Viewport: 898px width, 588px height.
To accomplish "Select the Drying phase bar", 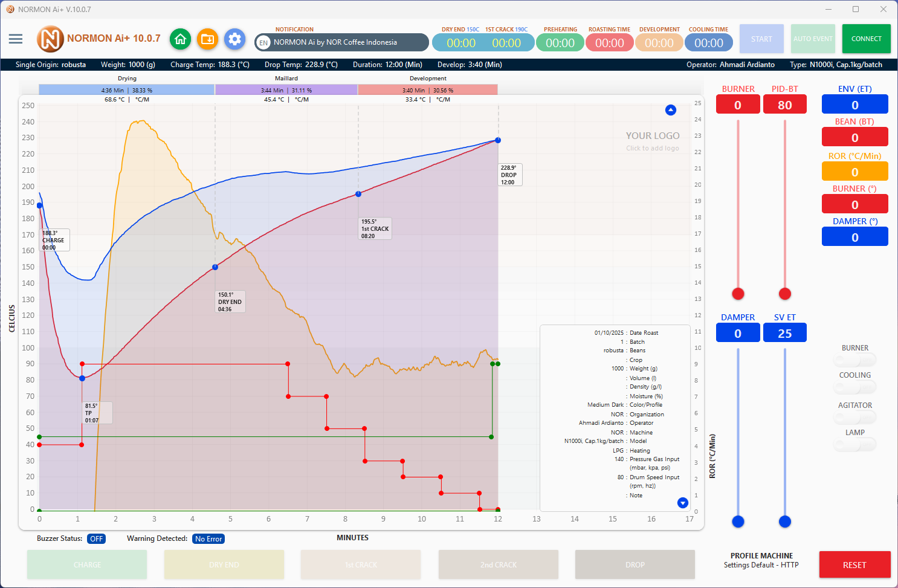I will pyautogui.click(x=127, y=90).
